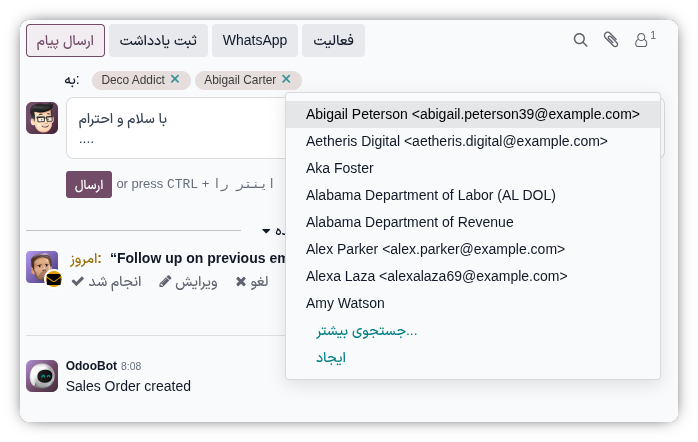Open the OdooBot avatar

[42, 376]
